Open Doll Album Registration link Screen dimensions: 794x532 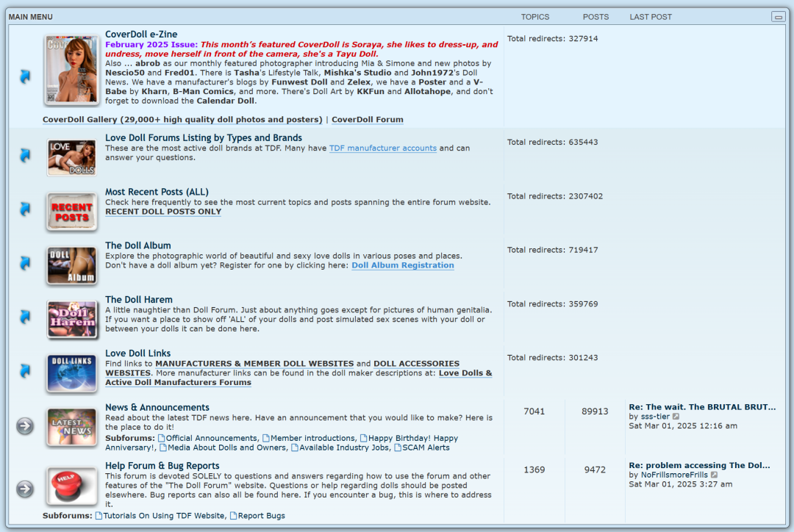click(403, 265)
